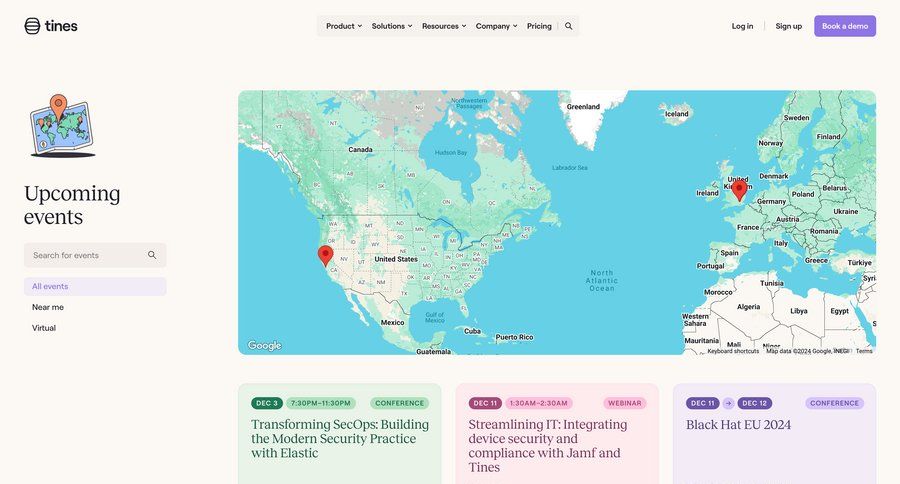
Task: Click the arrow between DEC 11 and DEC 12
Action: tap(728, 403)
